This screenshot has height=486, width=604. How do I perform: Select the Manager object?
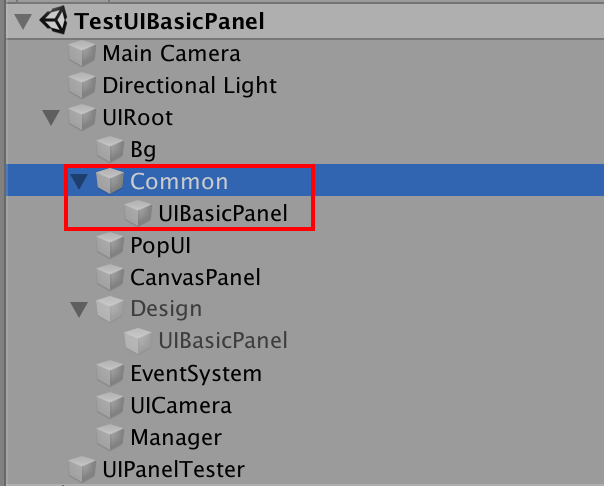coord(175,437)
